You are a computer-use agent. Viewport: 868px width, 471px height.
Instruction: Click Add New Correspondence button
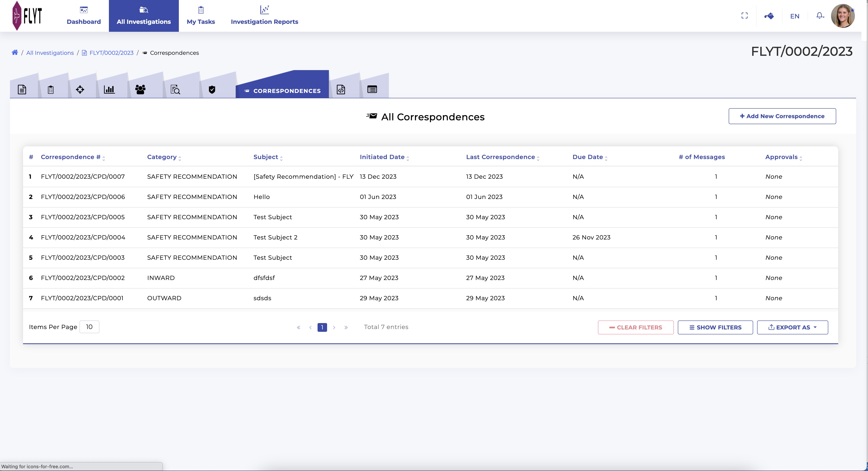[782, 116]
